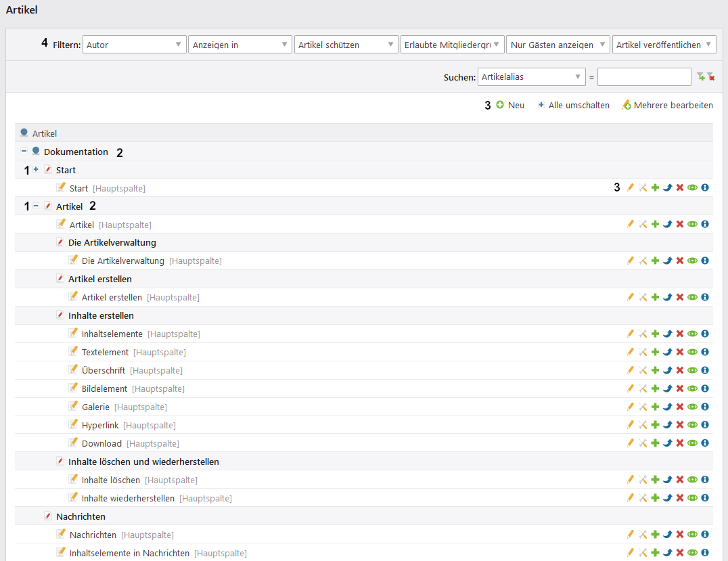The width and height of the screenshot is (728, 561).
Task: Delete the Download article with red X
Action: tap(680, 443)
